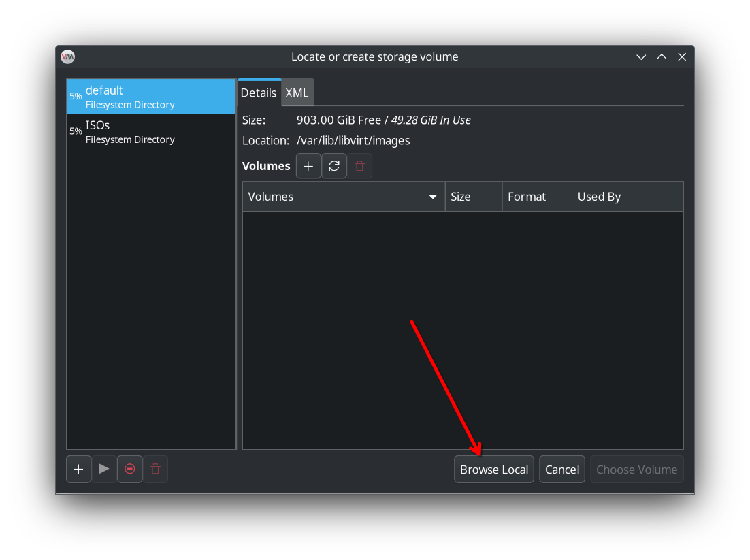
Task: Delete the selected volume via trash icon
Action: (359, 165)
